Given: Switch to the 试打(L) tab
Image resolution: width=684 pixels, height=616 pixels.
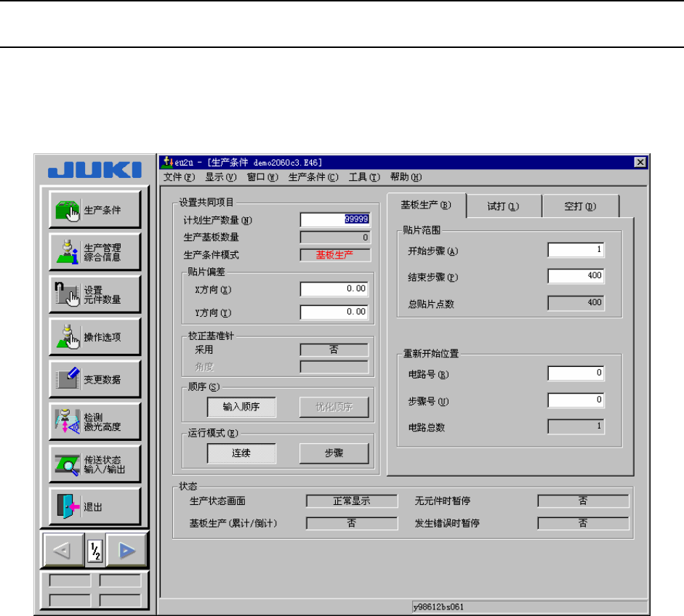Looking at the screenshot, I should click(504, 206).
